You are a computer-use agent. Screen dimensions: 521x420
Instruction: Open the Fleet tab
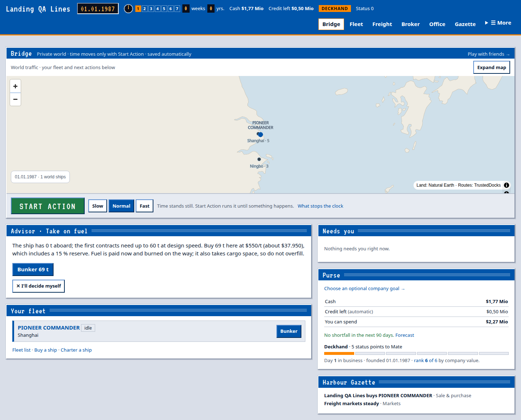coord(356,24)
